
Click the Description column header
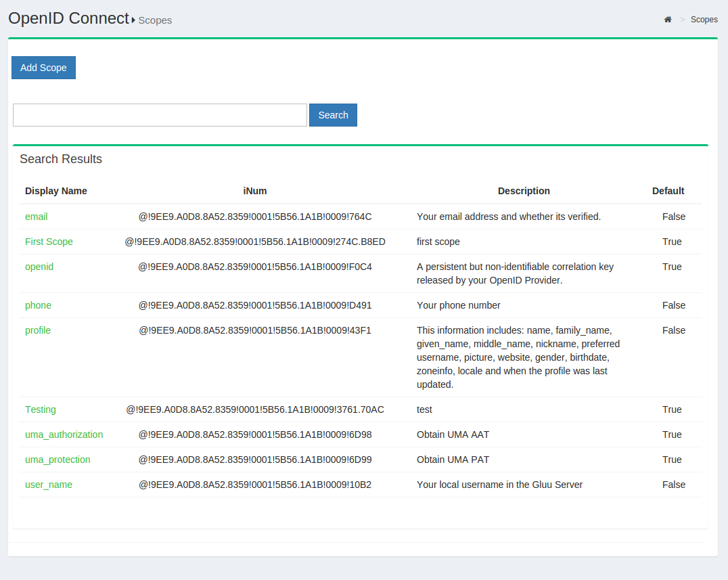[x=524, y=191]
